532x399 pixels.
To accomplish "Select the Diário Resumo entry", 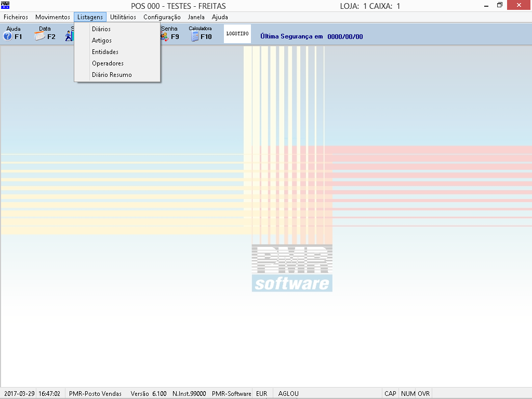I will (112, 75).
